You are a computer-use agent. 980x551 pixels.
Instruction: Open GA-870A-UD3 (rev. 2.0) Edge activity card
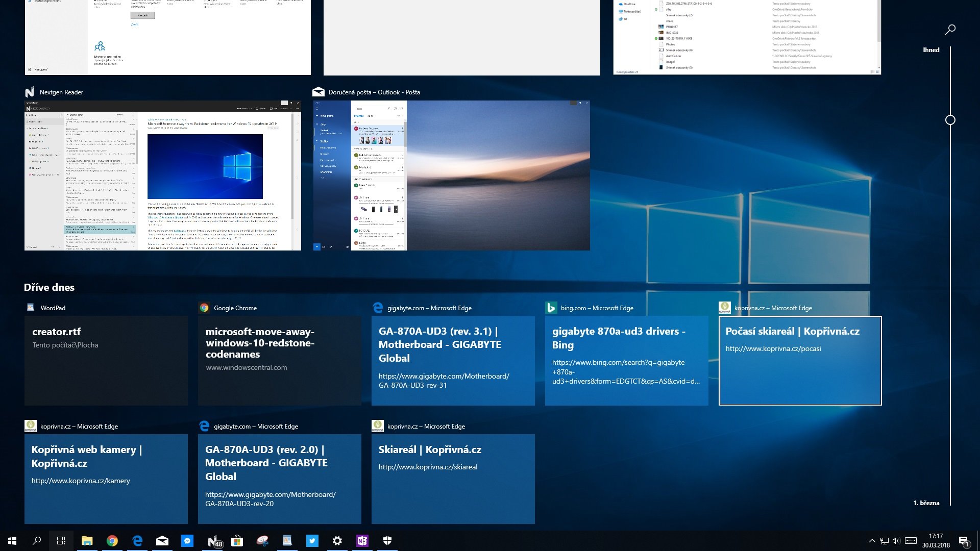click(280, 479)
